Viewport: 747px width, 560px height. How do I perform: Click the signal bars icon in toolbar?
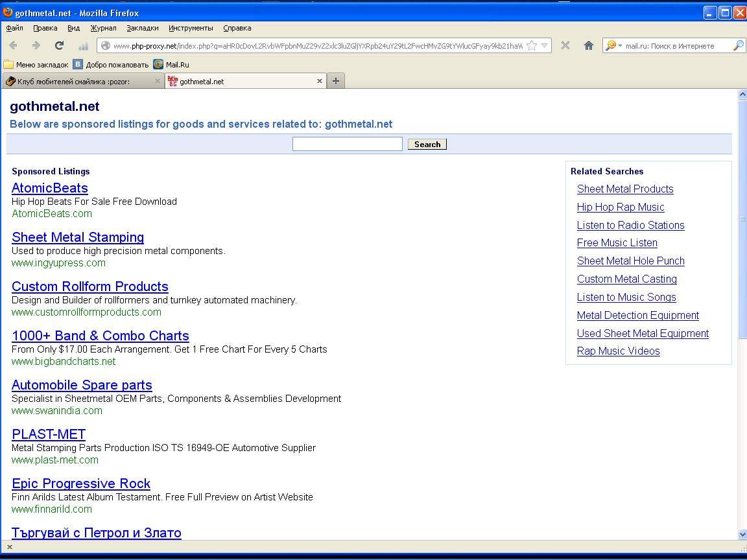coord(83,46)
